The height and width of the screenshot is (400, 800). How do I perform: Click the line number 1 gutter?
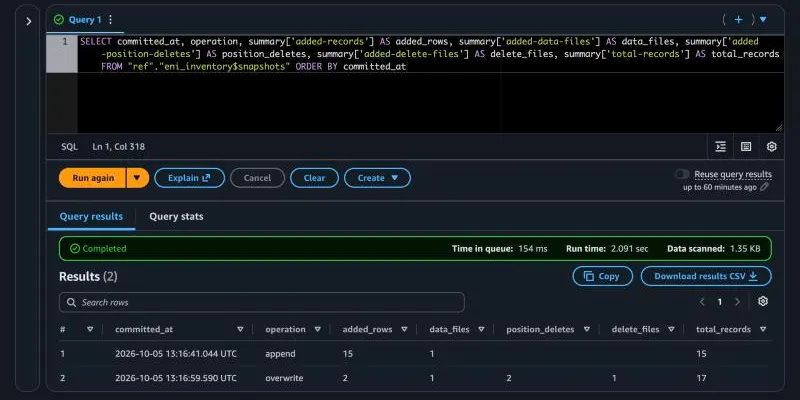click(65, 42)
